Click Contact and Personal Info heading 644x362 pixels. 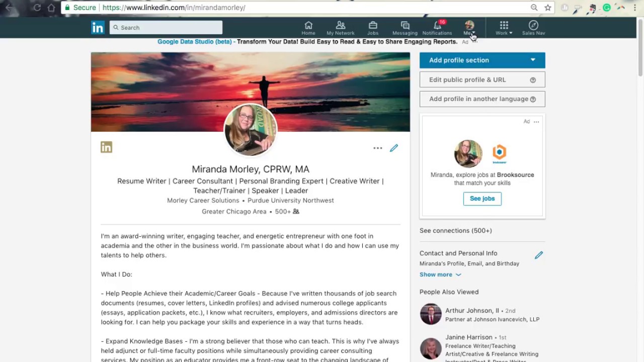click(x=458, y=253)
